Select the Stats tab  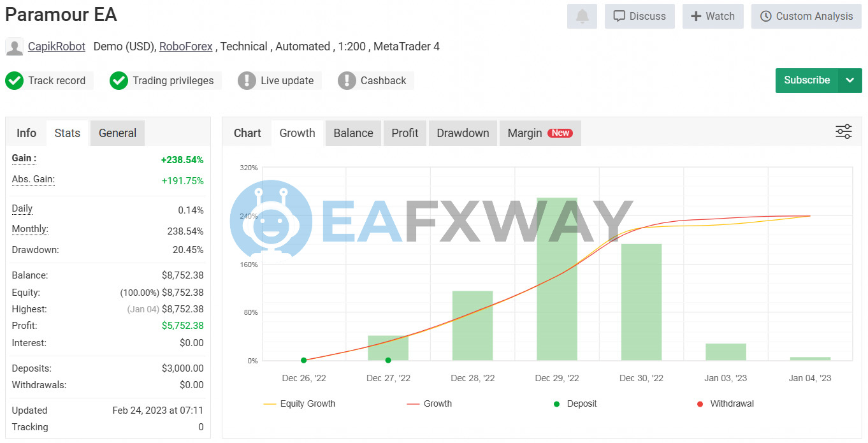68,133
